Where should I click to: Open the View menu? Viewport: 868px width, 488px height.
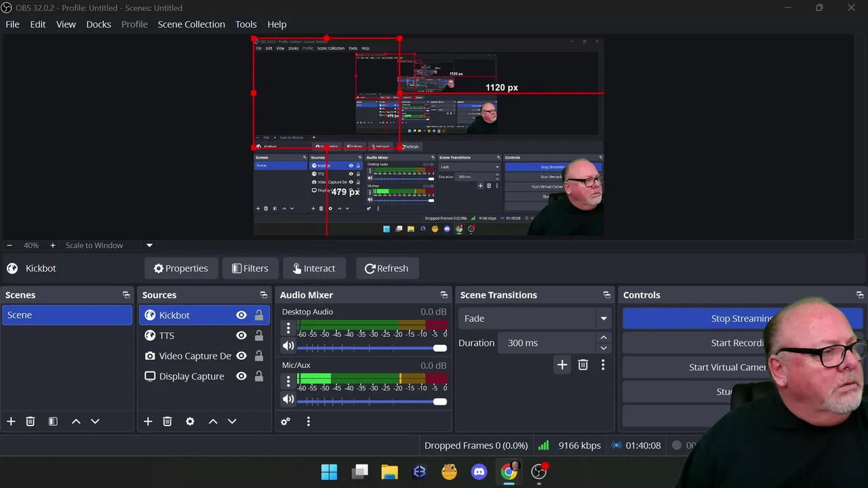[66, 24]
